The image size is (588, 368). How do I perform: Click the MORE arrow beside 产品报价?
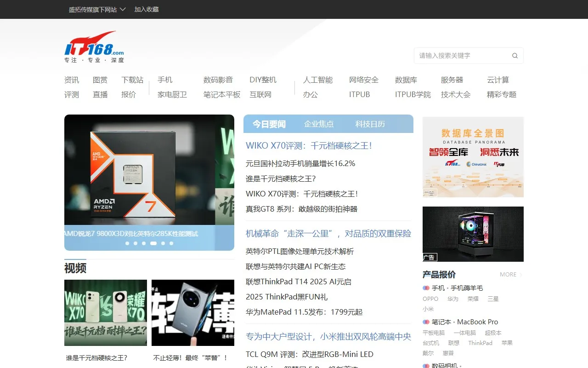[x=520, y=275]
